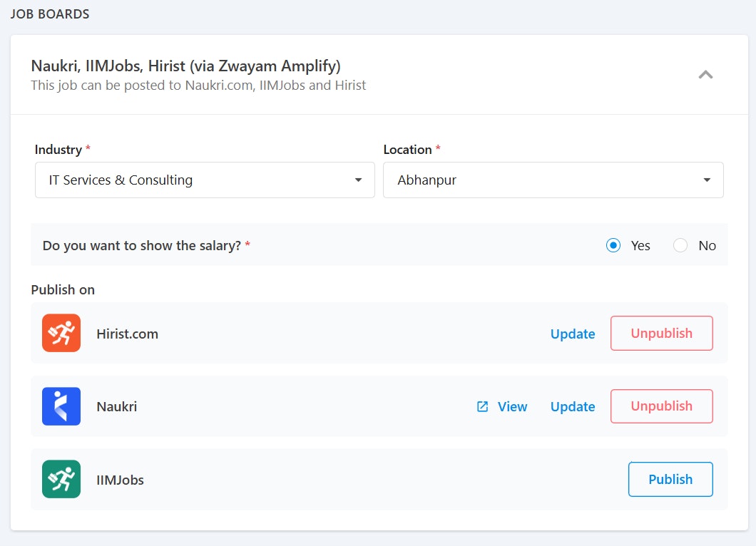756x546 pixels.
Task: Collapse the Naukri, IIMJobs, Hirist section chevron
Action: 705,75
